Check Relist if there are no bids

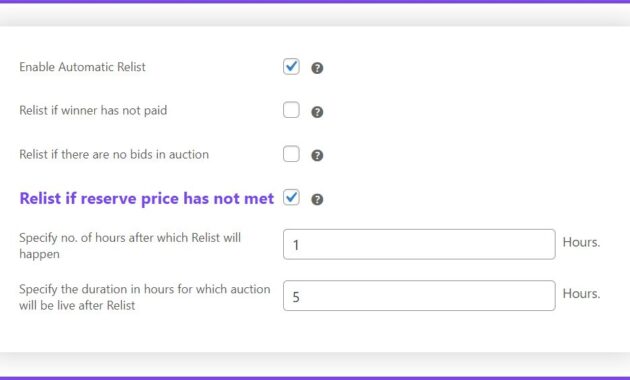tap(291, 154)
